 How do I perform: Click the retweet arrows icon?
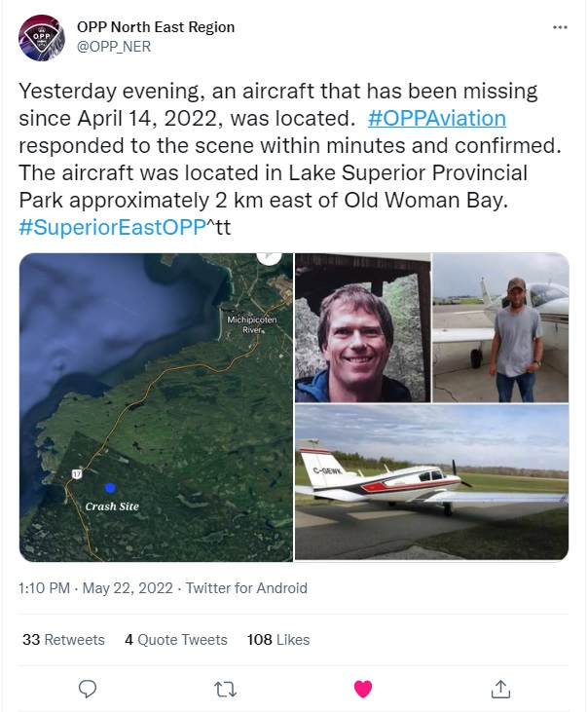click(225, 689)
